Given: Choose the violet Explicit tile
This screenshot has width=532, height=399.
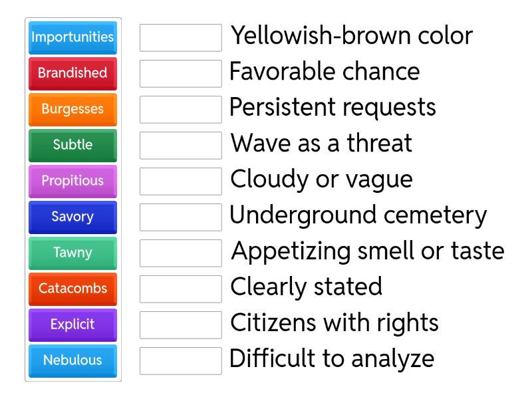Looking at the screenshot, I should (x=72, y=325).
